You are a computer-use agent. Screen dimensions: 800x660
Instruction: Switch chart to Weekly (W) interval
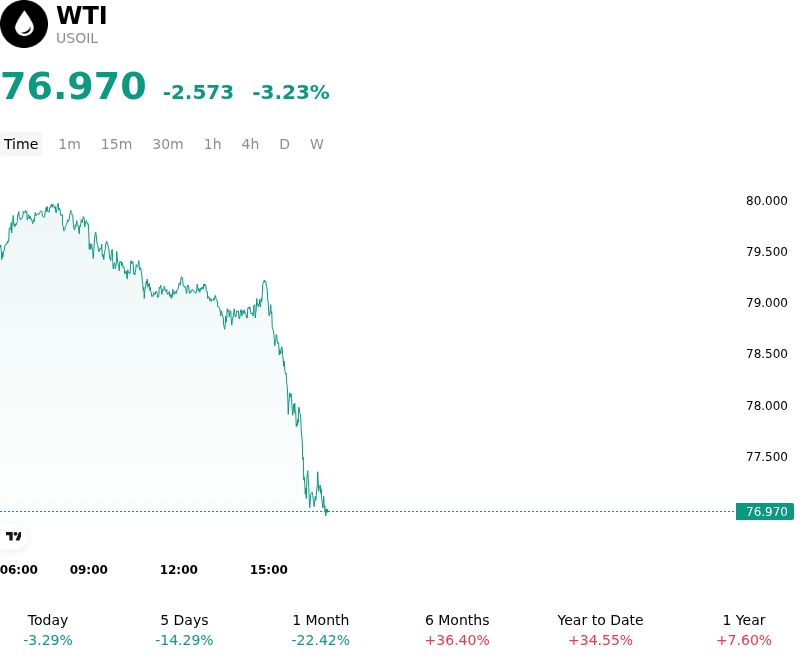[317, 144]
